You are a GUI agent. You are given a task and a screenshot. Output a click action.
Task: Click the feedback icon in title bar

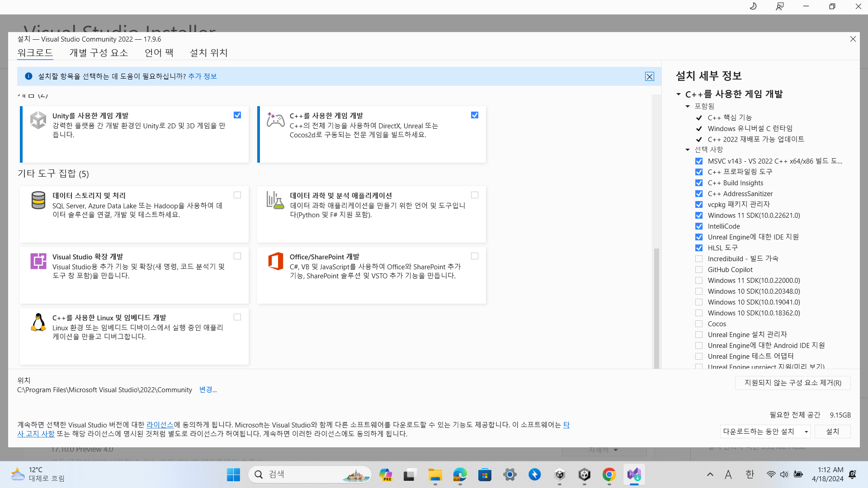click(780, 6)
